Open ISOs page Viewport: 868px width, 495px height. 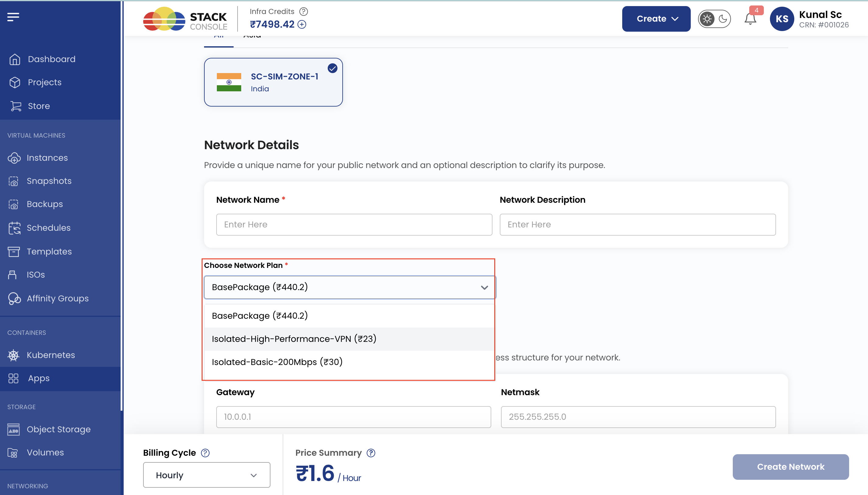[36, 275]
